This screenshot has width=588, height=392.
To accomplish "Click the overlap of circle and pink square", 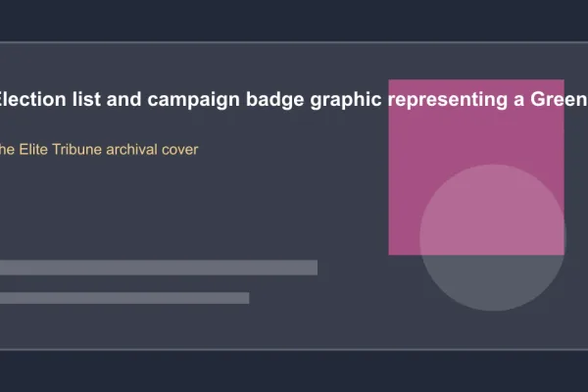I will pos(493,210).
